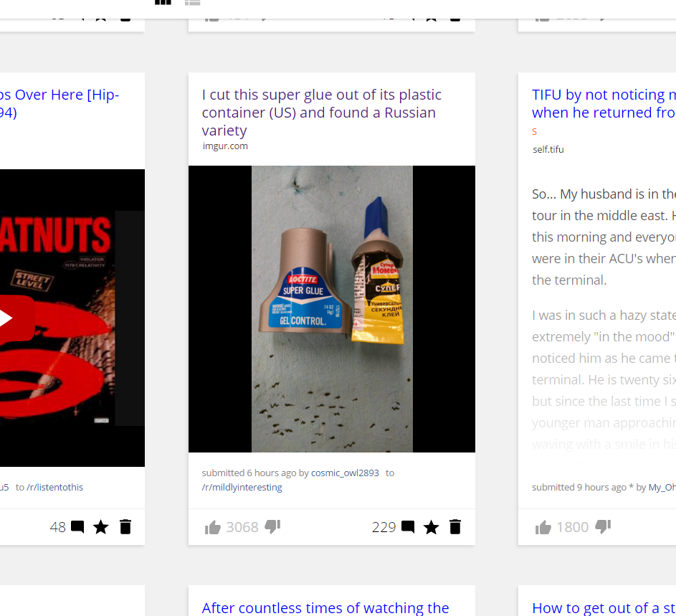Read TIFU text starting 'So... My husband'
This screenshot has height=616, width=676.
[x=604, y=237]
